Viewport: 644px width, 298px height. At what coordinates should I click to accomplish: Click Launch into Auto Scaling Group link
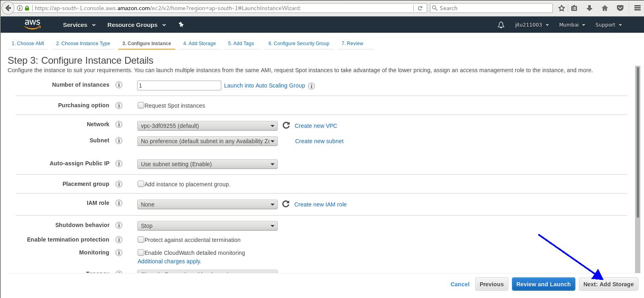[x=264, y=85]
